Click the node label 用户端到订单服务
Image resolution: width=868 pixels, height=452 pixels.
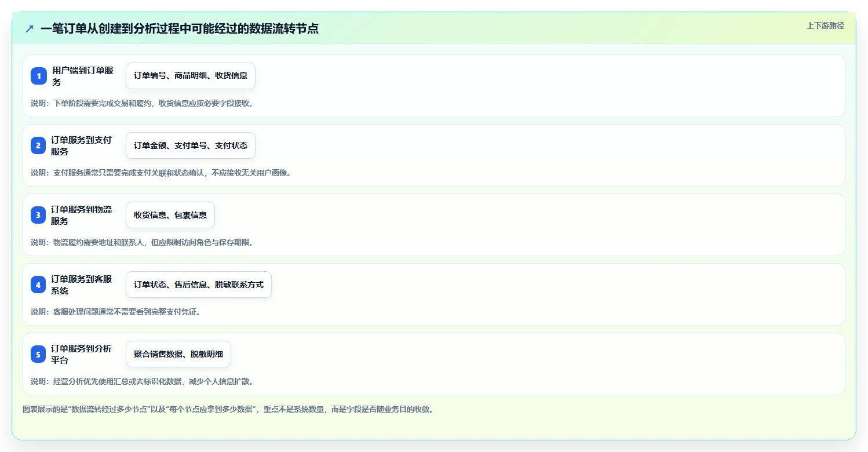(83, 76)
